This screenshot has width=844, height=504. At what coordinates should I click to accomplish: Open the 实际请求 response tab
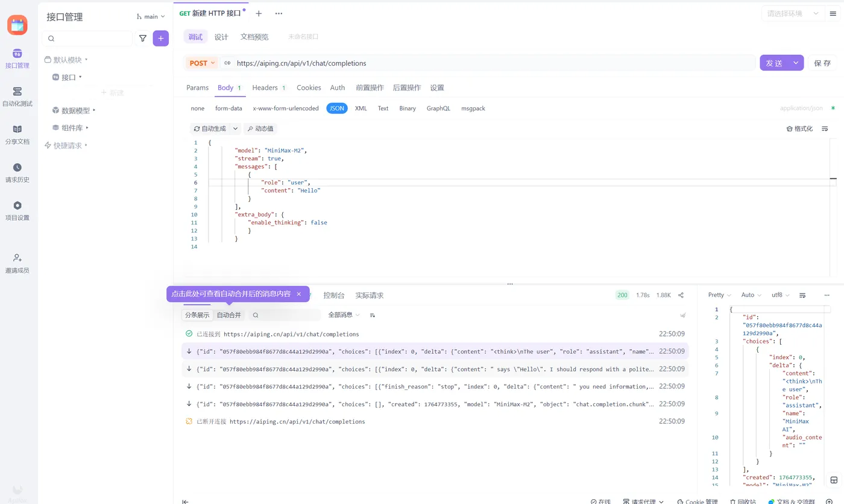click(370, 295)
